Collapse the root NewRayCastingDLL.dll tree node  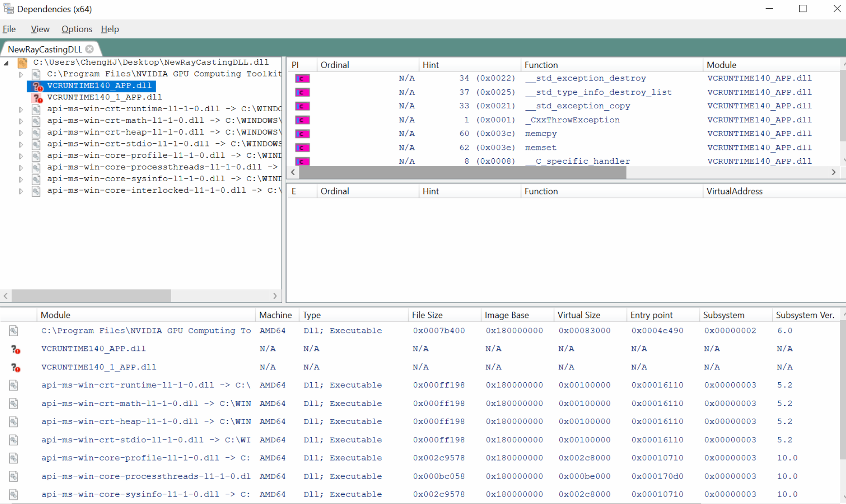click(7, 63)
